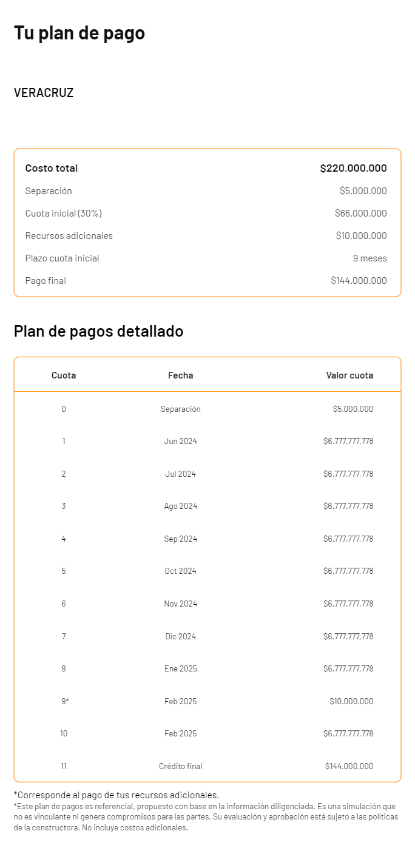
Task: Select the $144.000.000 amount in row 11
Action: point(349,766)
